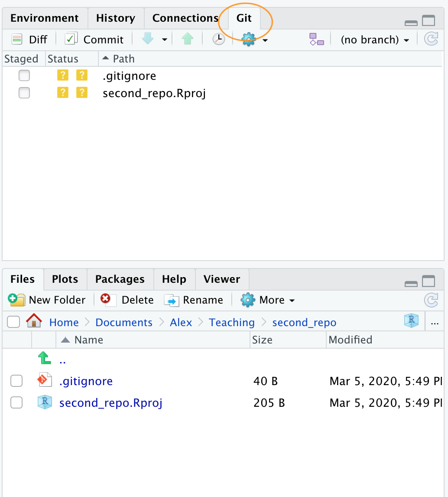
Task: Open Git history clock icon
Action: coord(219,39)
